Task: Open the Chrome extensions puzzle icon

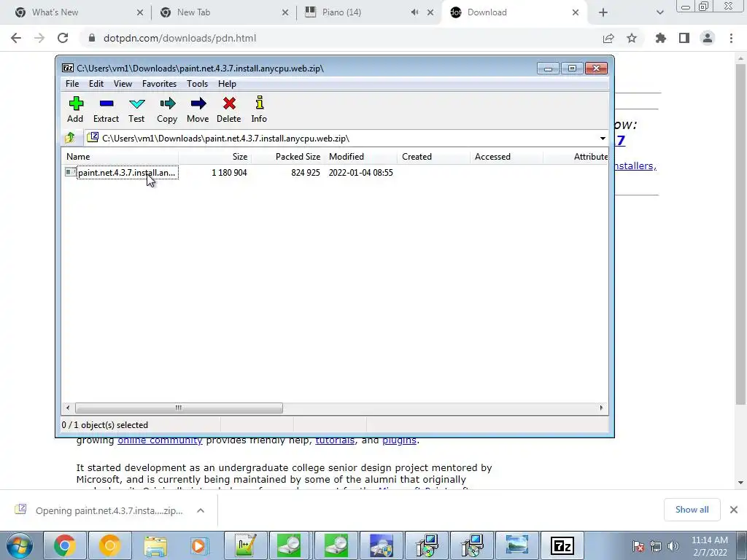Action: click(661, 38)
